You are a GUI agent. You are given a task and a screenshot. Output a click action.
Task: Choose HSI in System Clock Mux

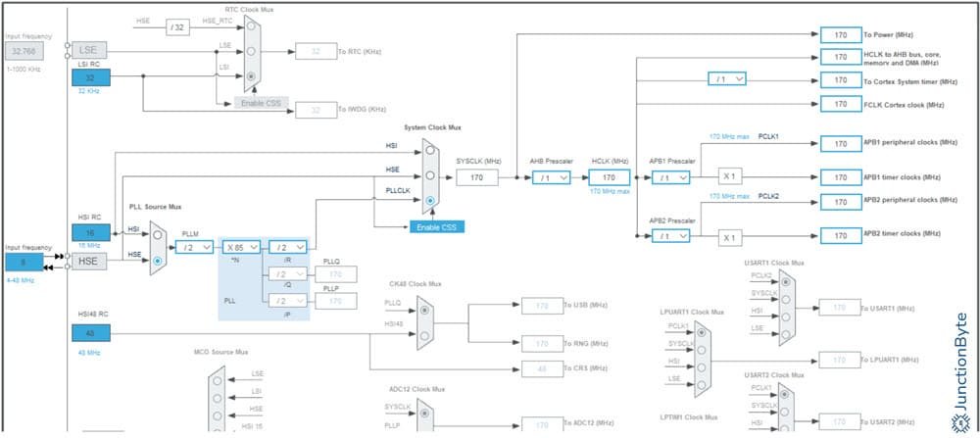pyautogui.click(x=430, y=151)
